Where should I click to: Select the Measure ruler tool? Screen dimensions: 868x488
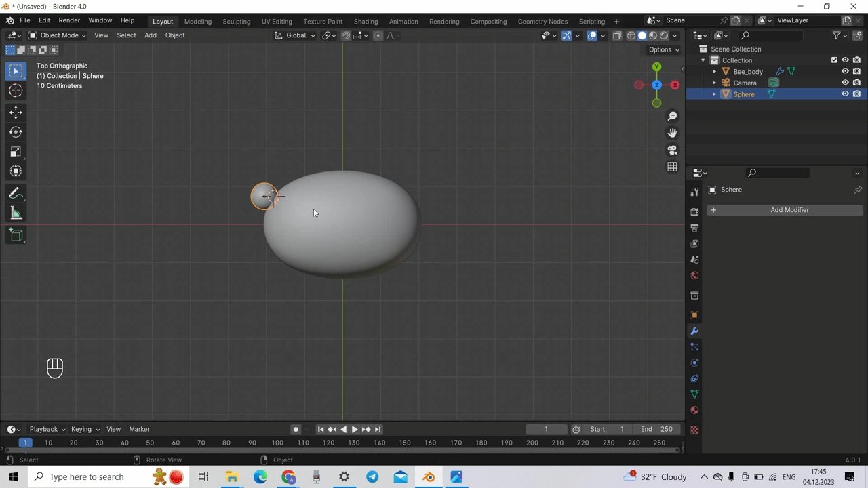pos(16,214)
